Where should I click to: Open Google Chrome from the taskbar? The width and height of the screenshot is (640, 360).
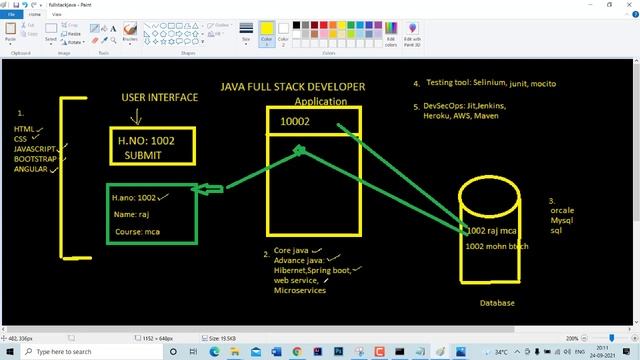(x=297, y=351)
